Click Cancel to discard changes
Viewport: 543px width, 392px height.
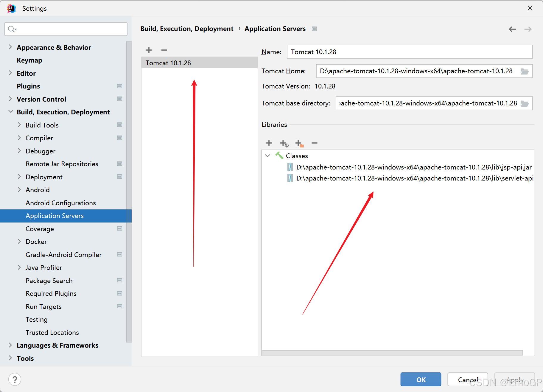(468, 379)
